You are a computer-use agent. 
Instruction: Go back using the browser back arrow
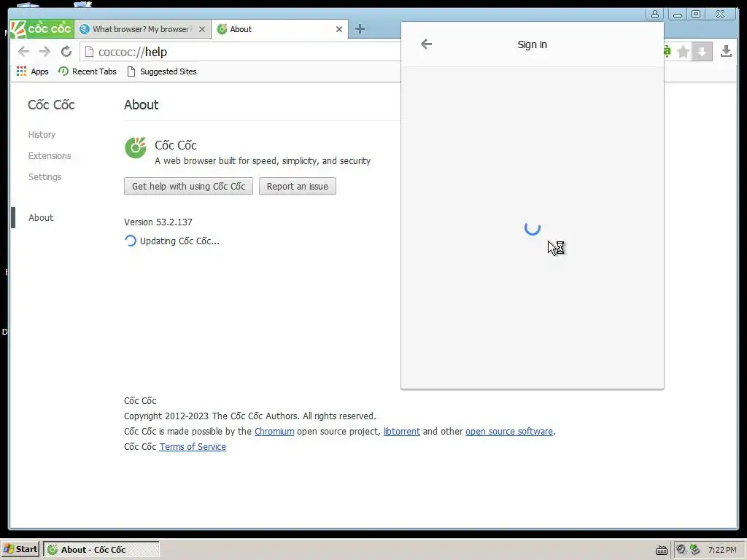23,52
